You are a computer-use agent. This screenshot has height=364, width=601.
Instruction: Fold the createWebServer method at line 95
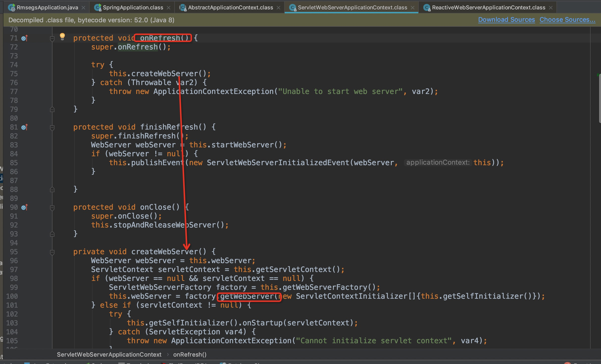pyautogui.click(x=52, y=252)
